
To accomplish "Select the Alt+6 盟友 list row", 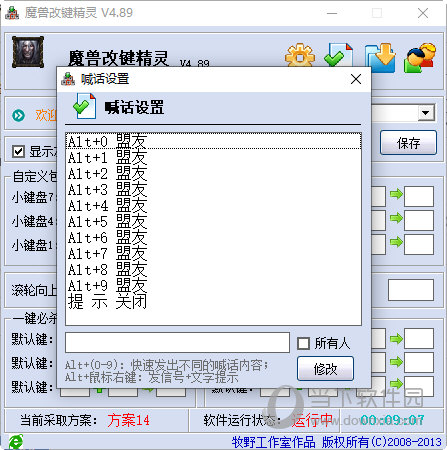I will coord(213,237).
